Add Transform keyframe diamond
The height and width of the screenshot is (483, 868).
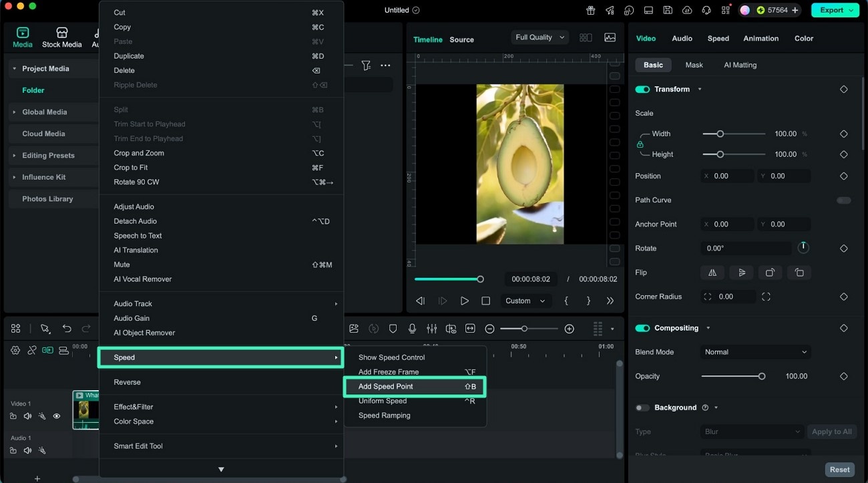pos(843,90)
